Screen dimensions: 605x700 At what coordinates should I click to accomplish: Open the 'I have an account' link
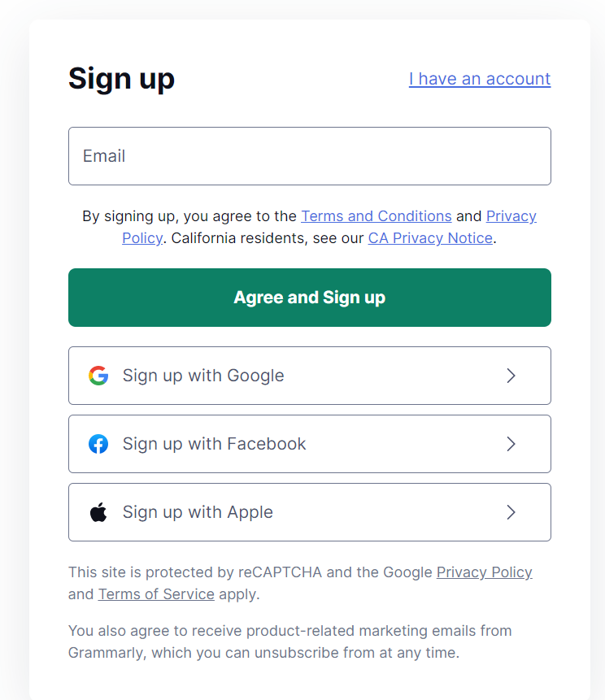480,79
